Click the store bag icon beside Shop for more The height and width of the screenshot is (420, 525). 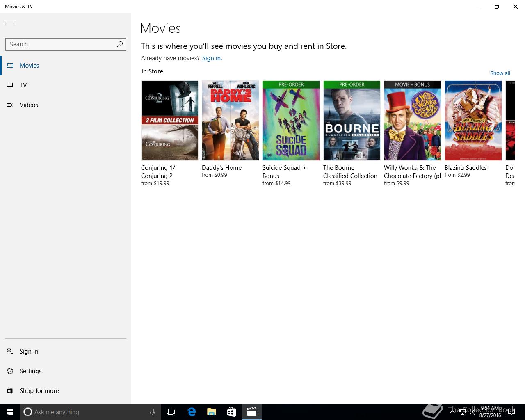[10, 391]
